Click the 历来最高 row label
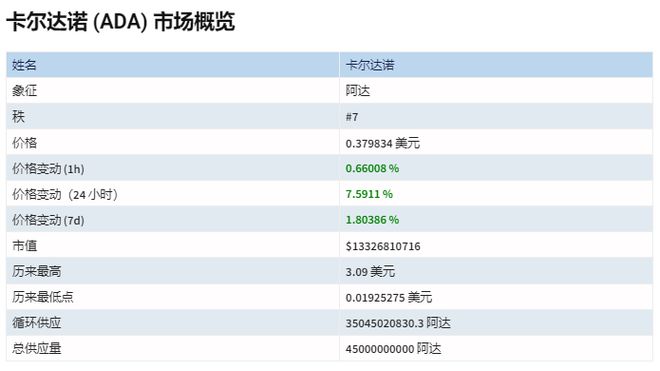 [37, 271]
